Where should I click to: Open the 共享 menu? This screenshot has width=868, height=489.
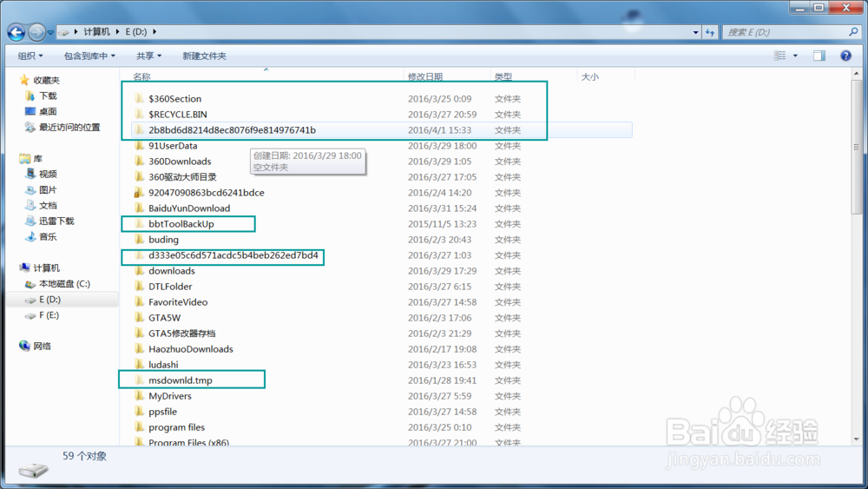tap(148, 56)
